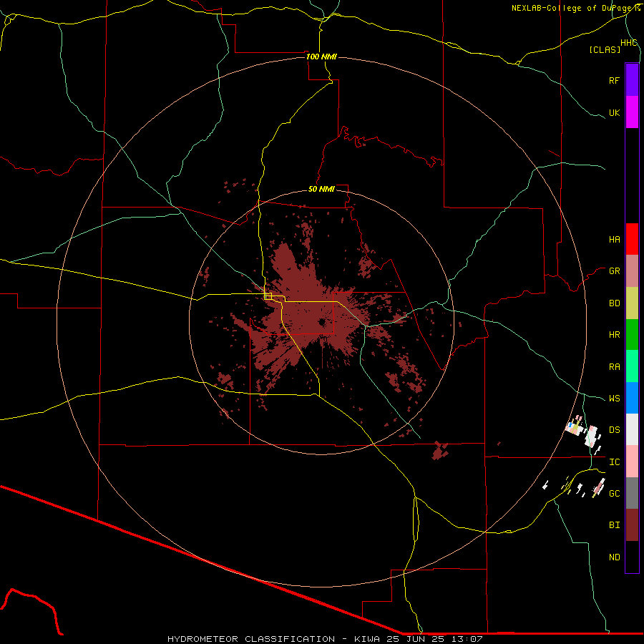
Task: Select the light pink IC legend swatch
Action: click(632, 462)
